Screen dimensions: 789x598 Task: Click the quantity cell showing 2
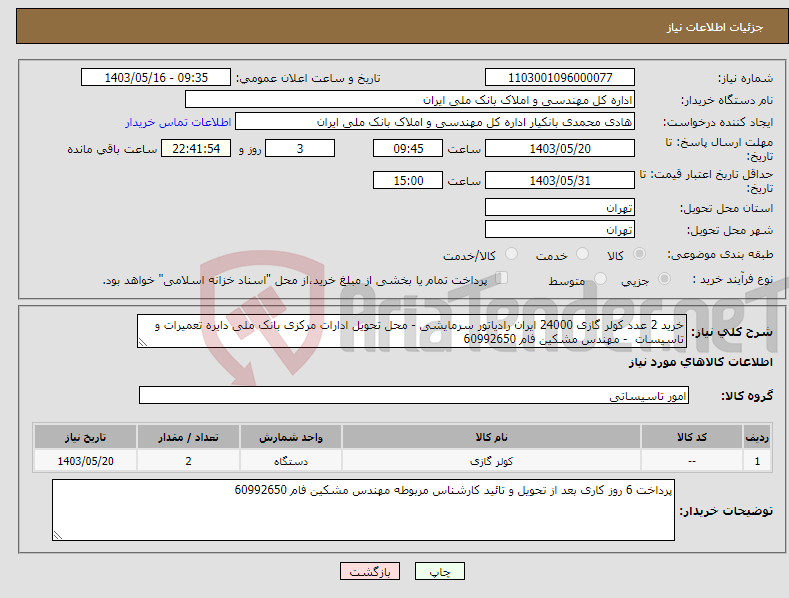point(188,461)
